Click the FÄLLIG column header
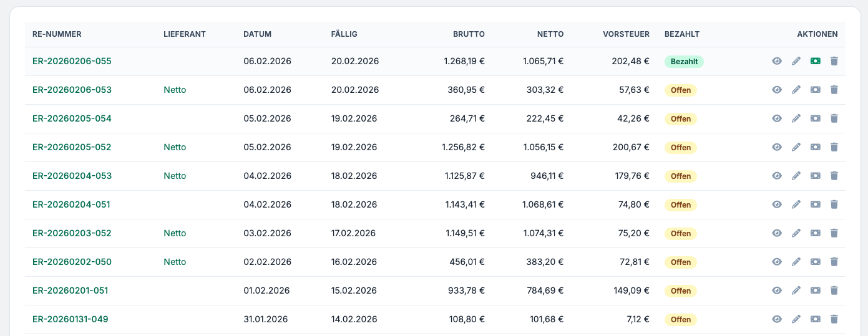This screenshot has width=868, height=336. [x=344, y=34]
